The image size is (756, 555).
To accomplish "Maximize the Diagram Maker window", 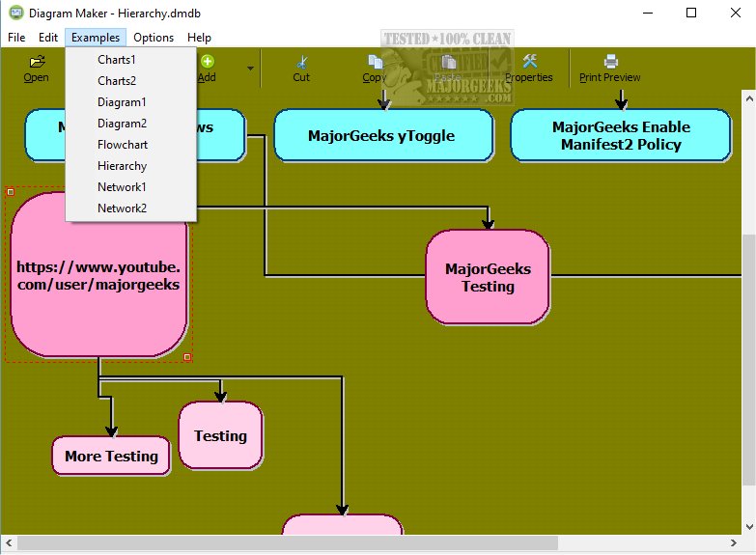I will coord(691,13).
